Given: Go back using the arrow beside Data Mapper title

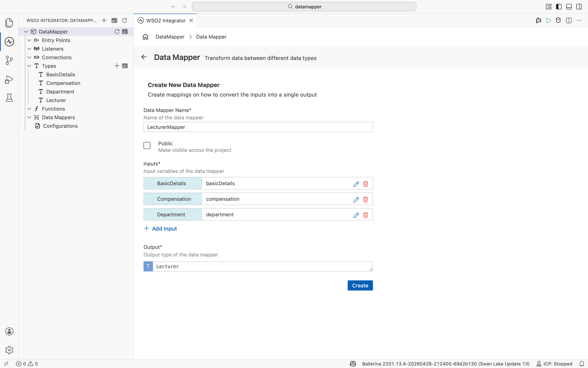Looking at the screenshot, I should 144,57.
